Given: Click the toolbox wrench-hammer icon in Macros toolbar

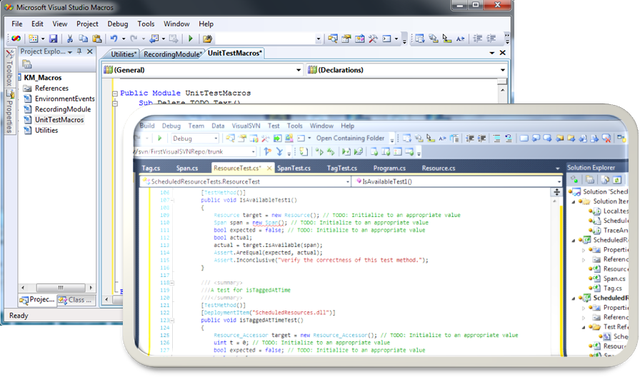Looking at the screenshot, I should coord(373,39).
